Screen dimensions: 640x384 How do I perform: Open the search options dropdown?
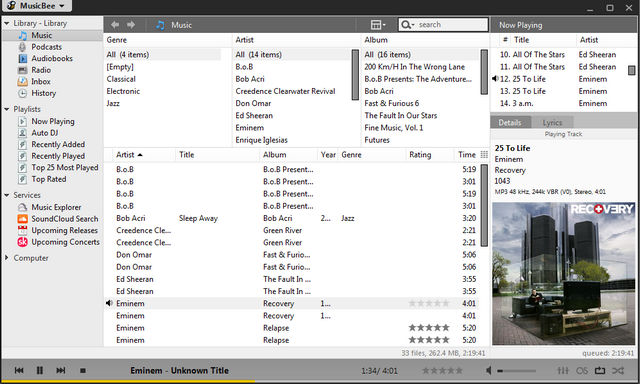(x=407, y=25)
